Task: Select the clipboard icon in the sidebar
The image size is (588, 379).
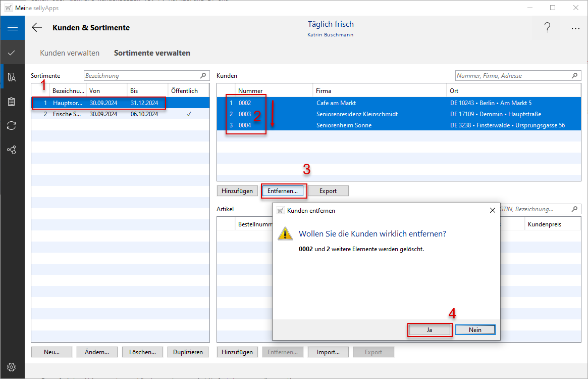Action: pos(12,101)
